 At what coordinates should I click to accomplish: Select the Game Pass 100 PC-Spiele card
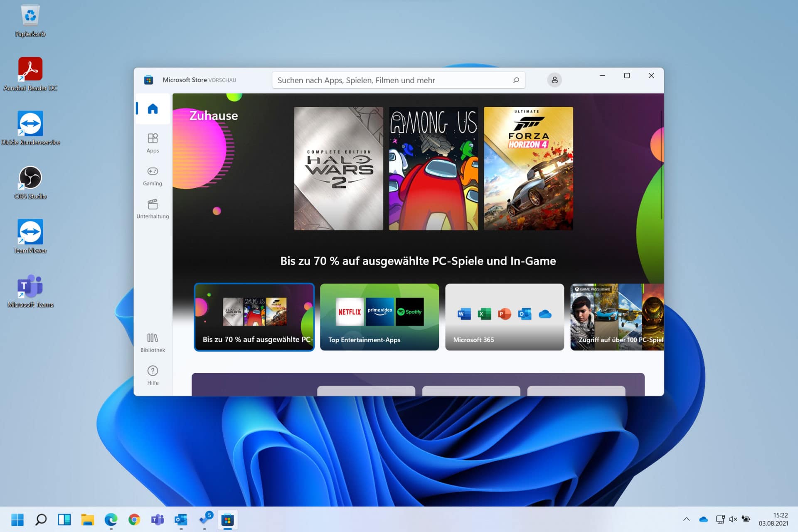(617, 317)
